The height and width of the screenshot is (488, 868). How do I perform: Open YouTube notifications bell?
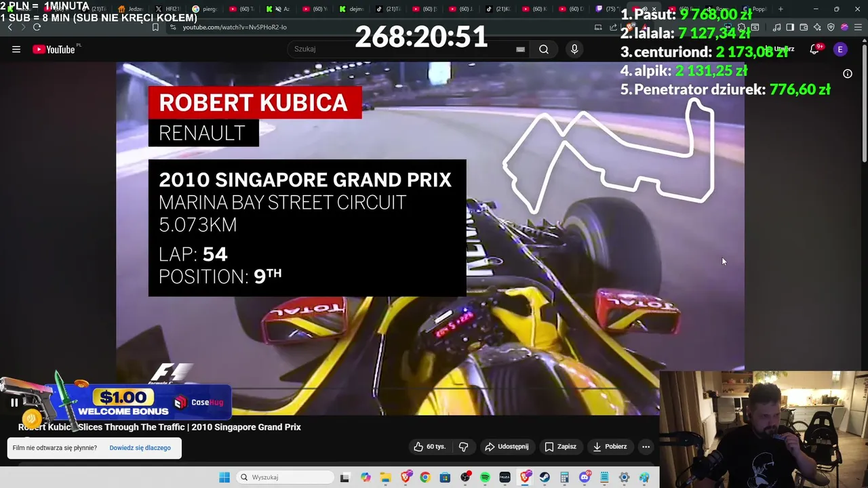[x=815, y=49]
